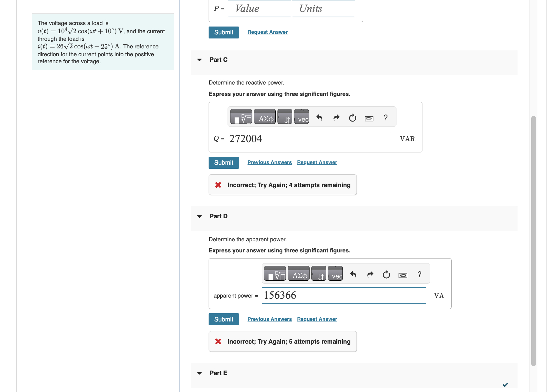
Task: Focus the P Value input box
Action: tap(259, 9)
